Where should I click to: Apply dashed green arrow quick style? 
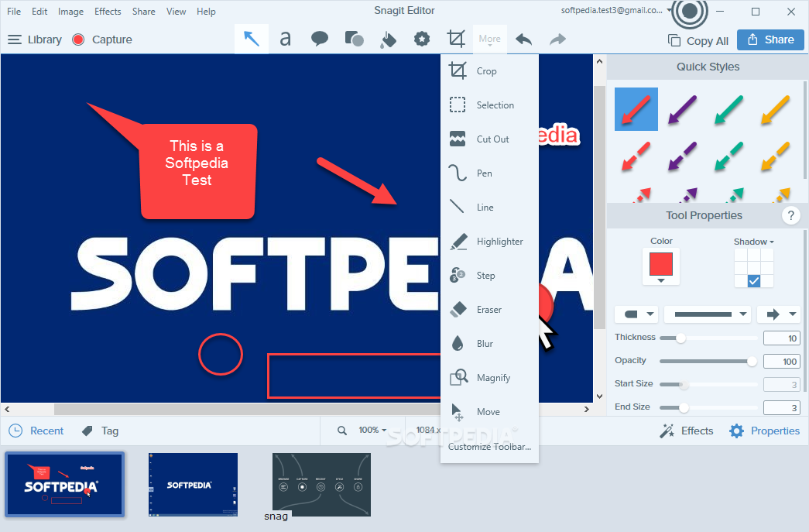[728, 156]
